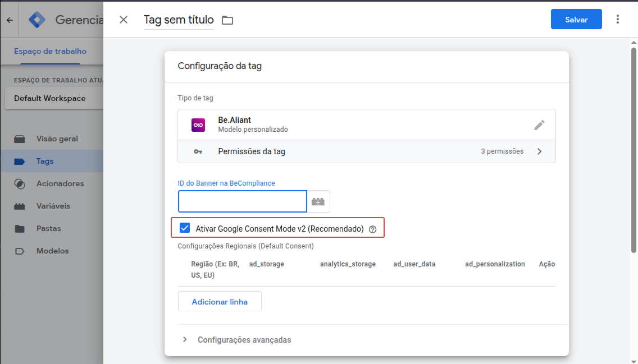Open Variáveis in the sidebar
Viewport: 638px width, 364px height.
53,206
